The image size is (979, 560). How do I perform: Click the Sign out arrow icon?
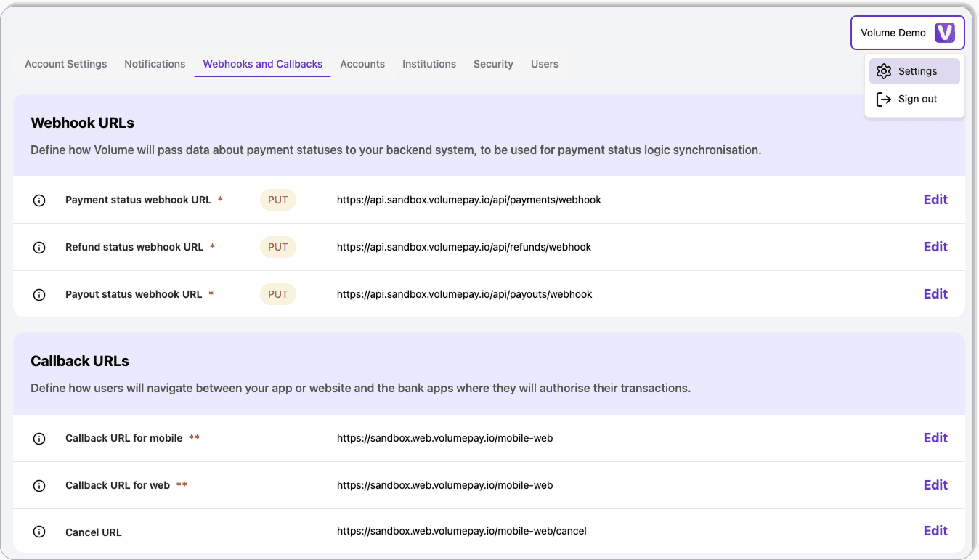(883, 99)
